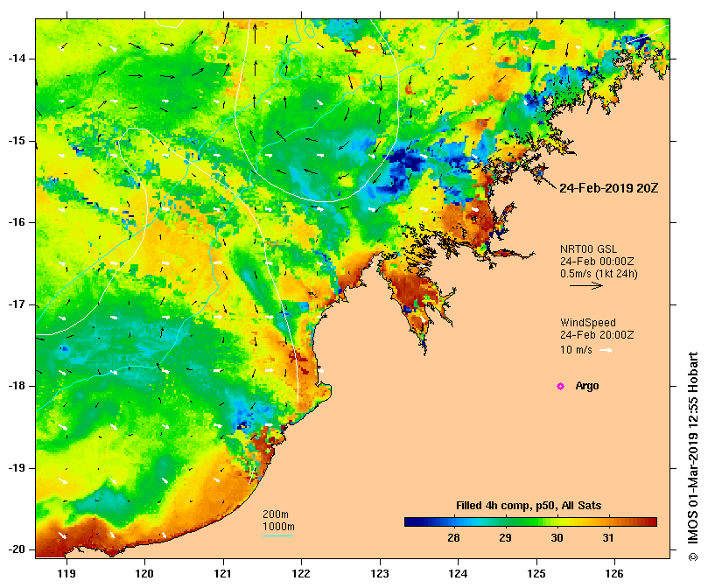Click the white 10 m/s wind arrow in legend
Screen dimensions: 708x588
pyautogui.click(x=606, y=350)
